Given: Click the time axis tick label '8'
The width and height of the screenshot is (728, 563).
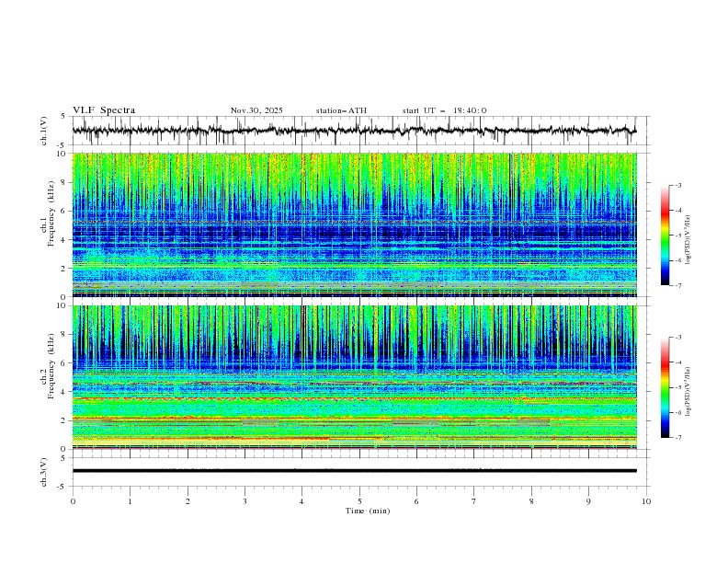Looking at the screenshot, I should [x=531, y=501].
